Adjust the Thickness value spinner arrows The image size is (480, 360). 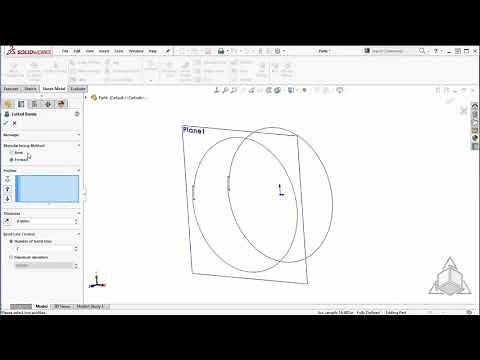point(76,221)
